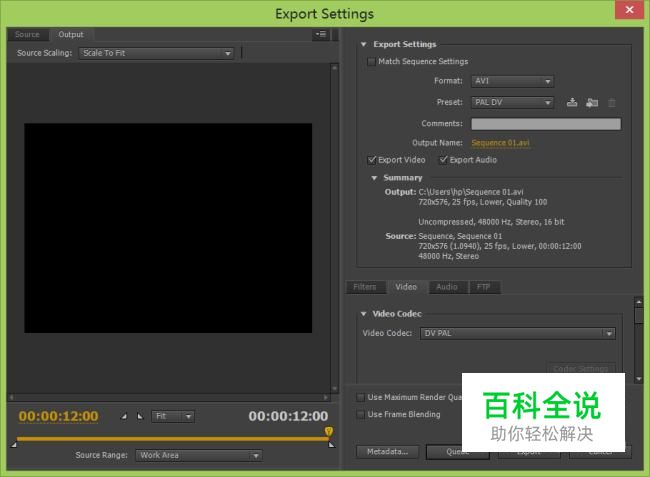650x477 pixels.
Task: Open the Video tab
Action: coord(406,287)
